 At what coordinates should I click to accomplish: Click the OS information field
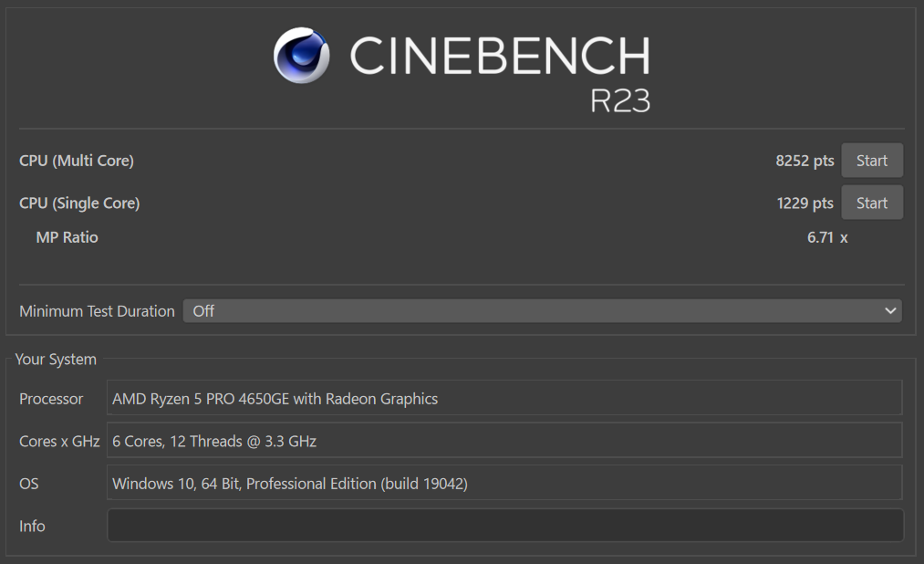(x=504, y=483)
